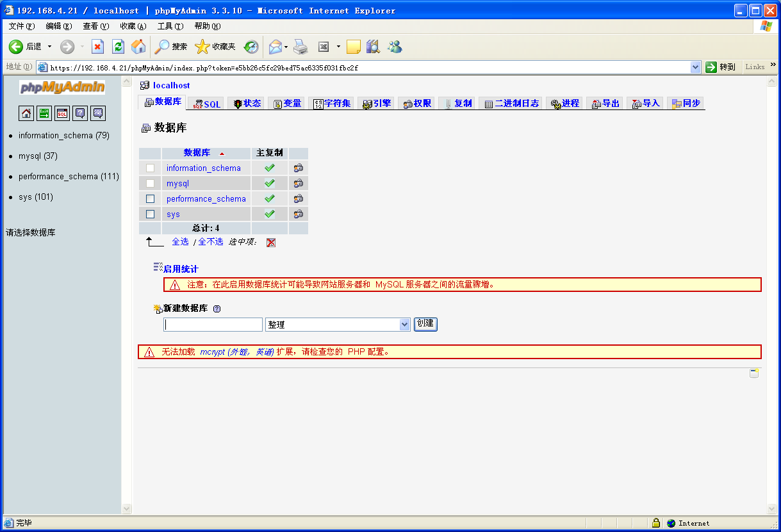Click the green Exit logout icon
The width and height of the screenshot is (781, 532).
click(44, 113)
